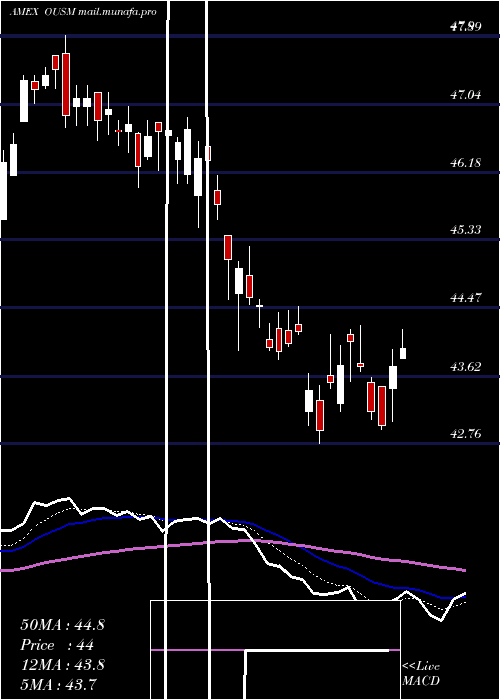This screenshot has height=700, width=500.
Task: Click the Price : 44 readout
Action: pos(57,645)
